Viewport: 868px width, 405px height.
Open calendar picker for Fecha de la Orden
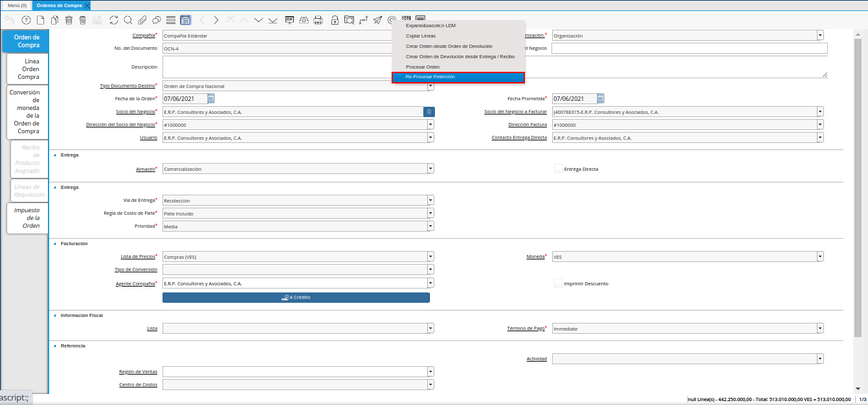pos(211,99)
